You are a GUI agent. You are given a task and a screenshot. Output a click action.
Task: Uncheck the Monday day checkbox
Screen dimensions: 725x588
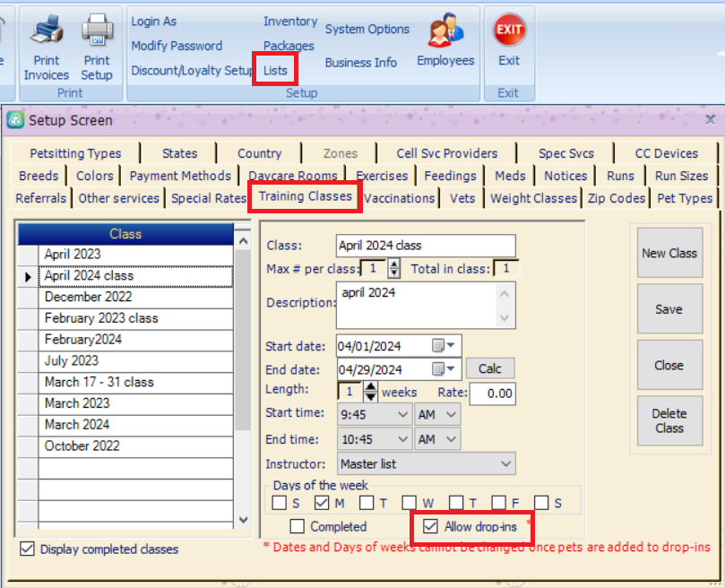pyautogui.click(x=322, y=503)
